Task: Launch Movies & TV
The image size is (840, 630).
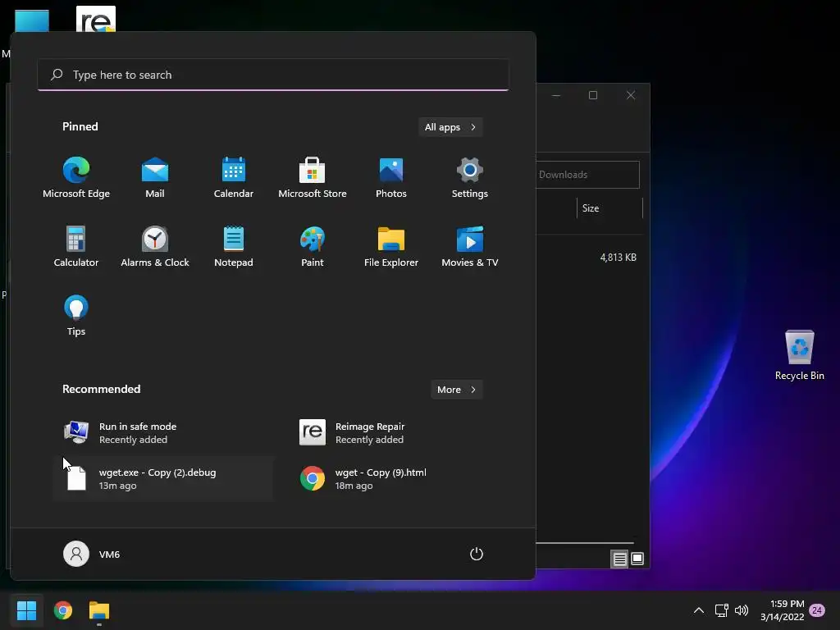Action: click(x=470, y=247)
